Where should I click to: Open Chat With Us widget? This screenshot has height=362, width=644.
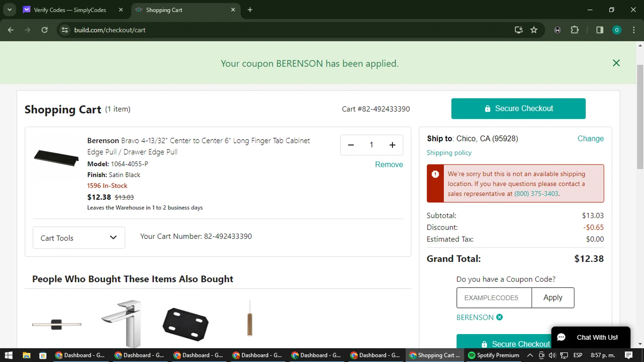[591, 338]
